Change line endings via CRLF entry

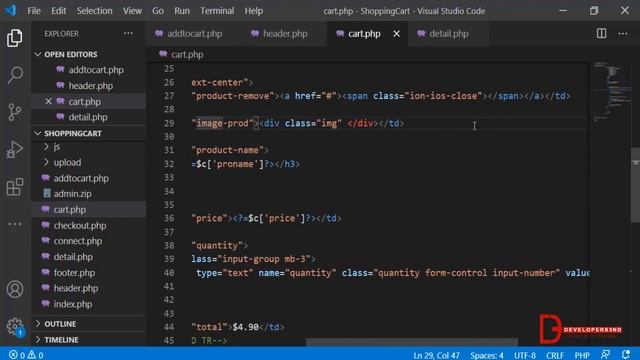[555, 355]
